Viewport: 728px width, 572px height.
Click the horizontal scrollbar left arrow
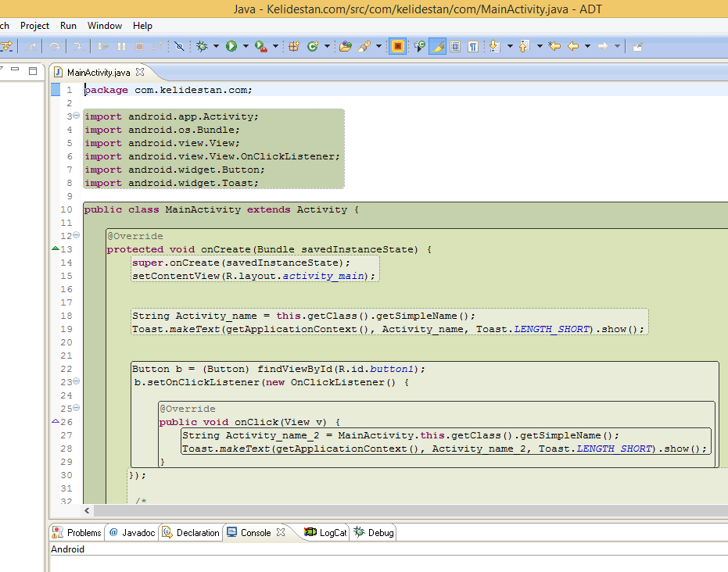88,511
